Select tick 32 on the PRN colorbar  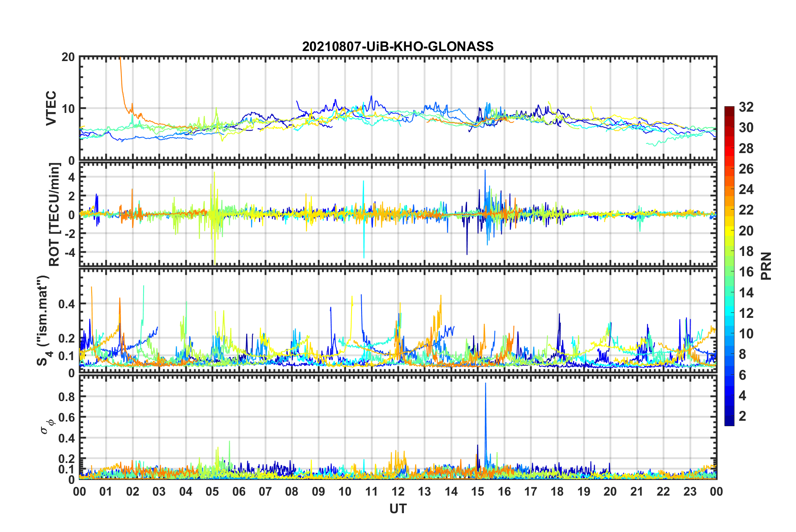(x=746, y=107)
